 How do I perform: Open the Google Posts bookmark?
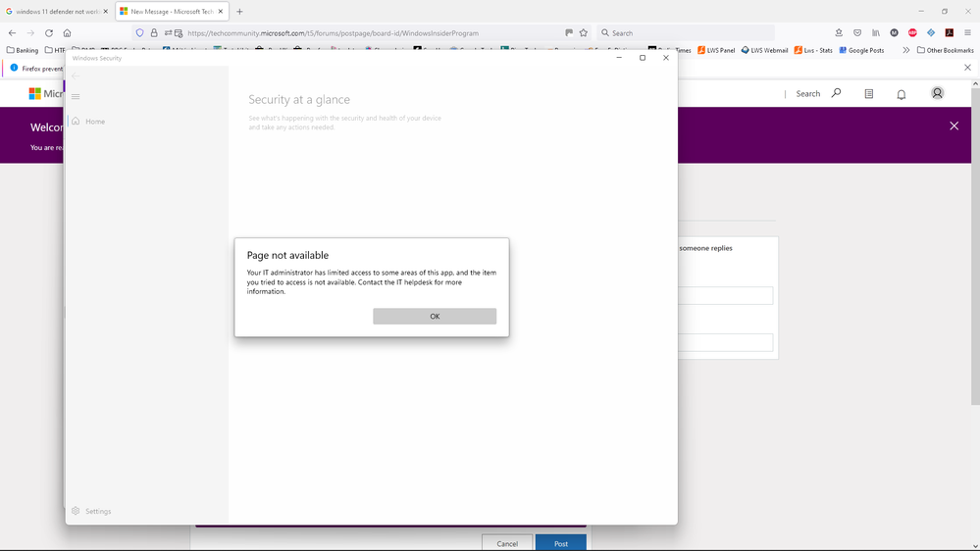[861, 50]
